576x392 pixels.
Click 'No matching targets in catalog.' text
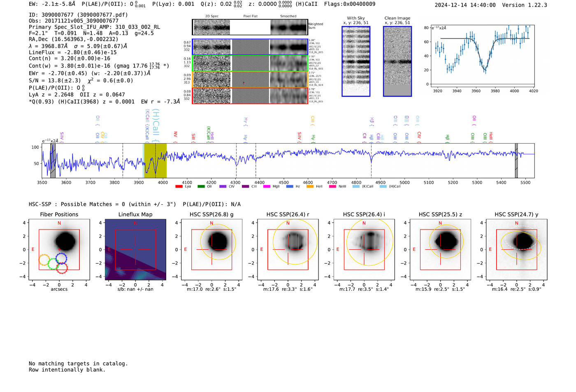pyautogui.click(x=78, y=364)
